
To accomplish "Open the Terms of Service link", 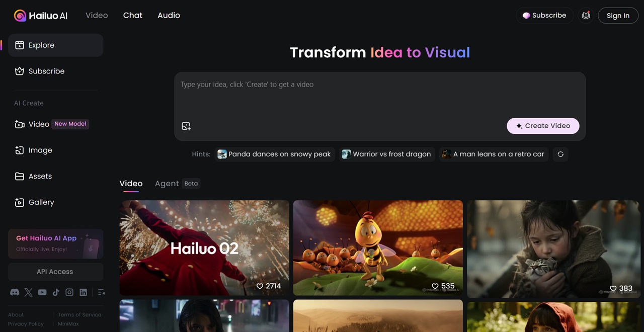I will pyautogui.click(x=79, y=315).
